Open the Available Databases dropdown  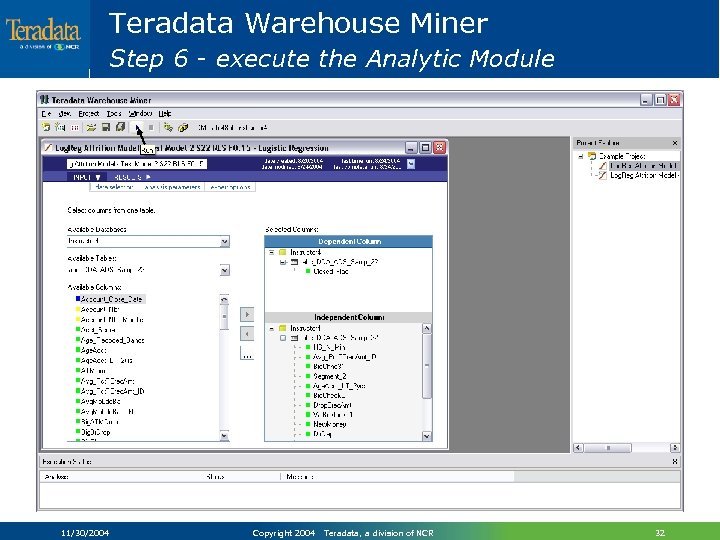click(x=225, y=241)
